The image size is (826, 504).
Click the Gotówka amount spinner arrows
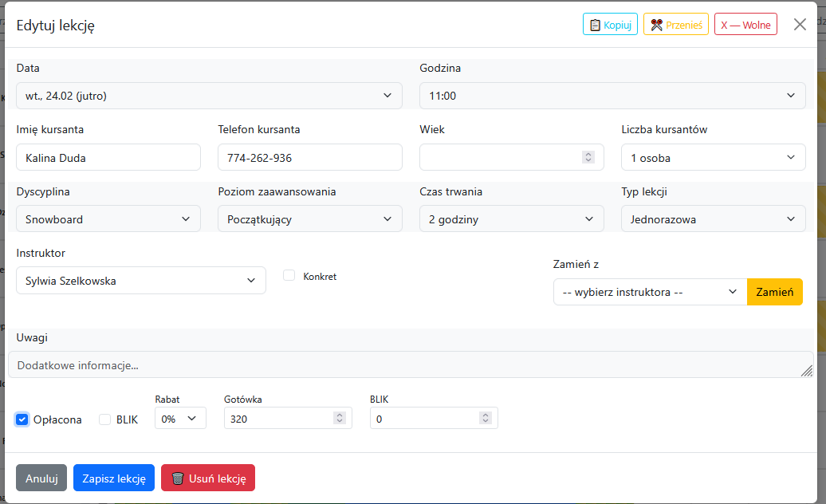point(339,418)
